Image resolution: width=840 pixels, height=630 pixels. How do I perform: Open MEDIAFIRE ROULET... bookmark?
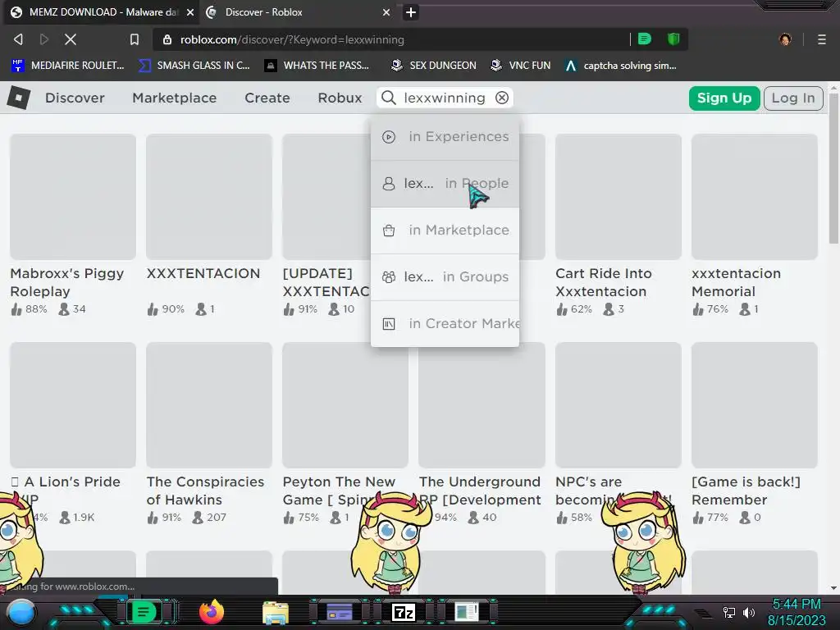[x=68, y=66]
